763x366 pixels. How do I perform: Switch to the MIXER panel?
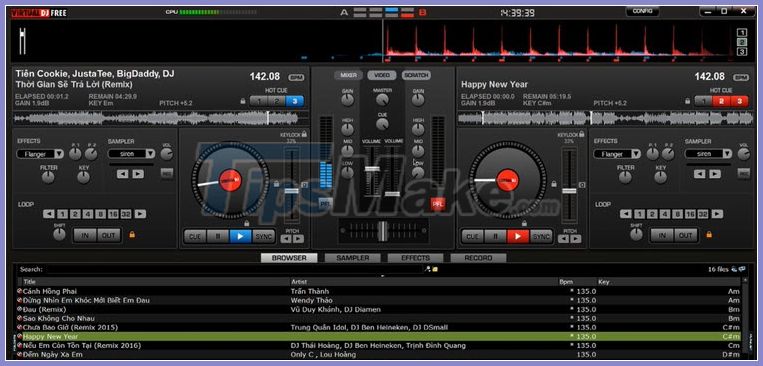click(x=348, y=75)
